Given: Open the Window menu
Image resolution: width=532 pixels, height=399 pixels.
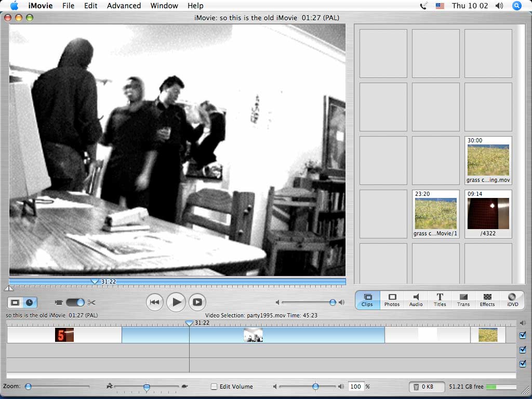Looking at the screenshot, I should pyautogui.click(x=164, y=6).
